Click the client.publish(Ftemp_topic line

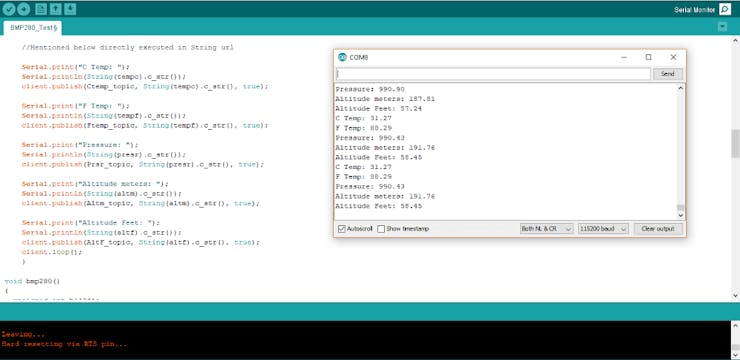click(145, 126)
